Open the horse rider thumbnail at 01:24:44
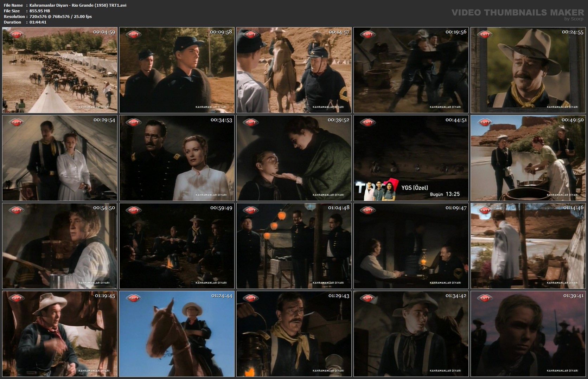This screenshot has height=379, width=588. (x=177, y=334)
